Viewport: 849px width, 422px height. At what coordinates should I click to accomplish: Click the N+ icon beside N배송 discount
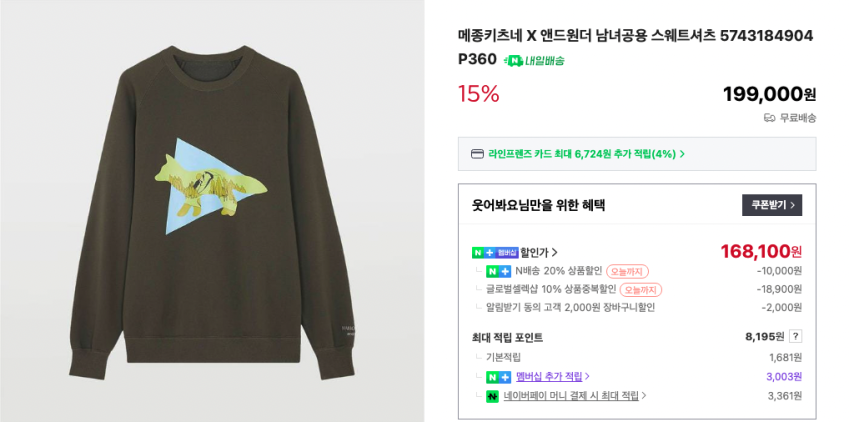tap(498, 271)
